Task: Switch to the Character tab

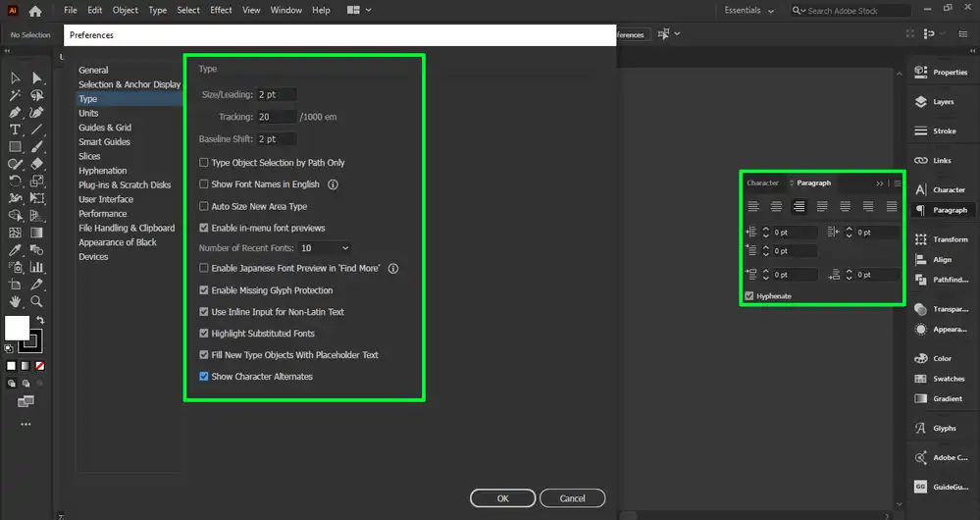Action: 762,183
